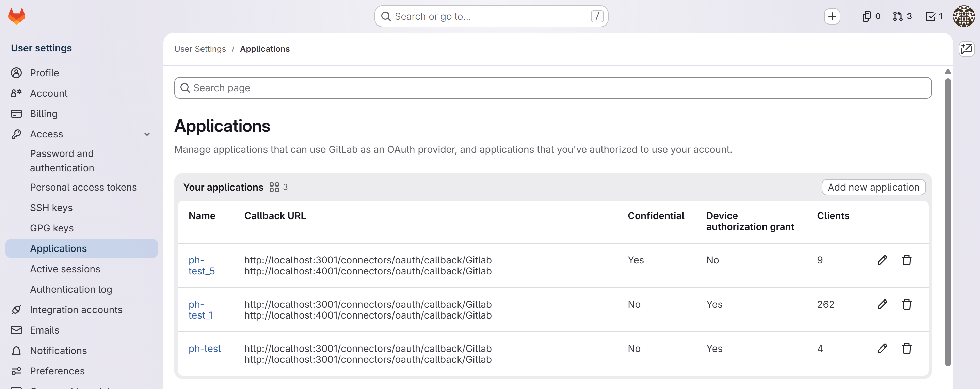Edit the ph-test application pencil icon
This screenshot has width=980, height=389.
(x=882, y=348)
